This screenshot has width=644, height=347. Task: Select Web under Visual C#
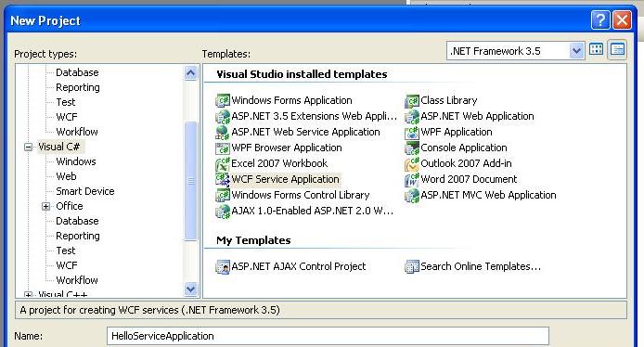tap(66, 176)
